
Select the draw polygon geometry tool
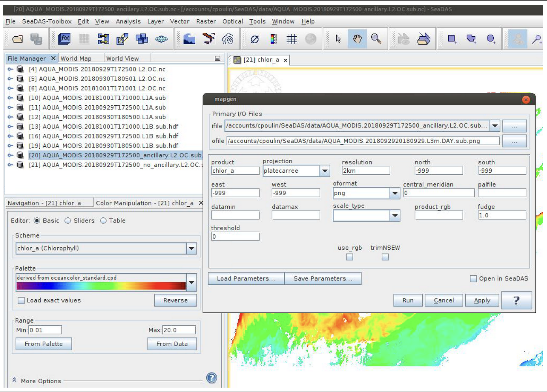[x=471, y=39]
